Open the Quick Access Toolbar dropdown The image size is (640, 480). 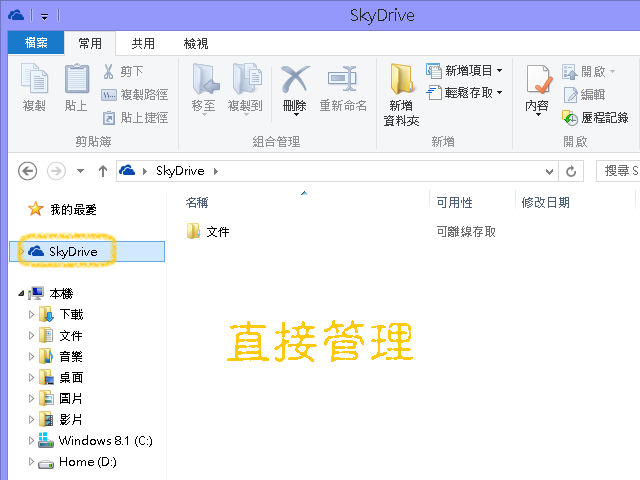tap(44, 17)
